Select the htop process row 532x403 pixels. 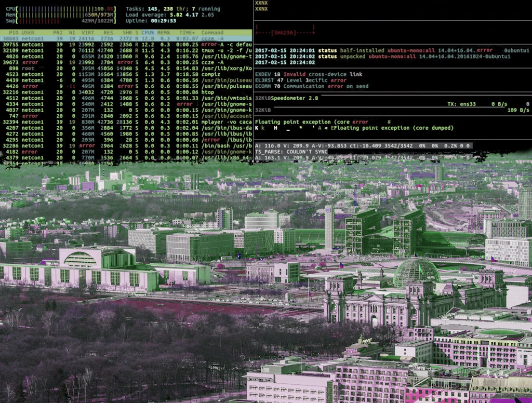[126, 92]
